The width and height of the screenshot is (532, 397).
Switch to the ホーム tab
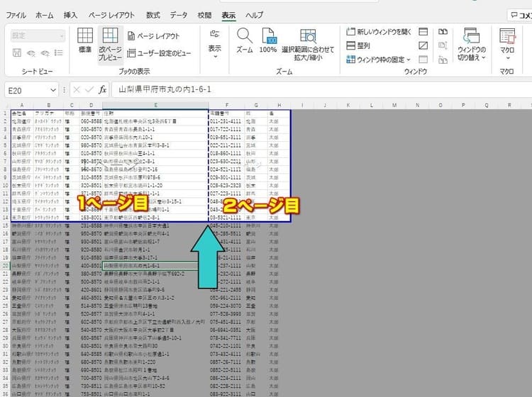tap(45, 16)
